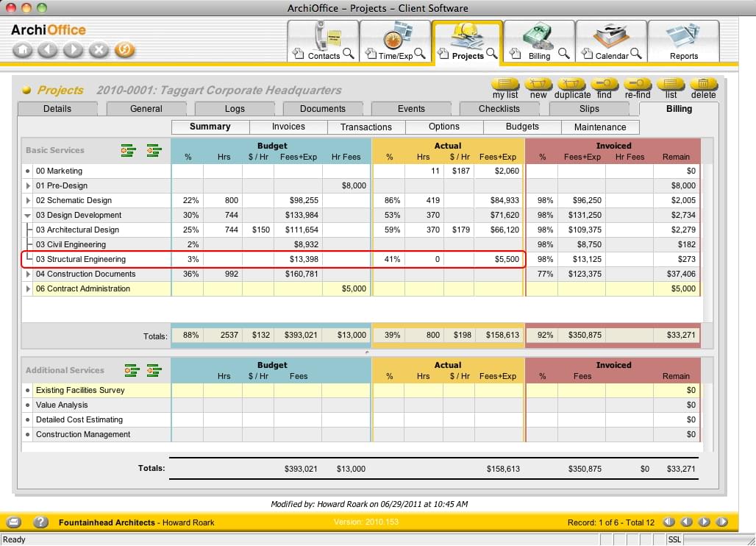Click the gray X cancel icon
This screenshot has width=756, height=546.
99,50
